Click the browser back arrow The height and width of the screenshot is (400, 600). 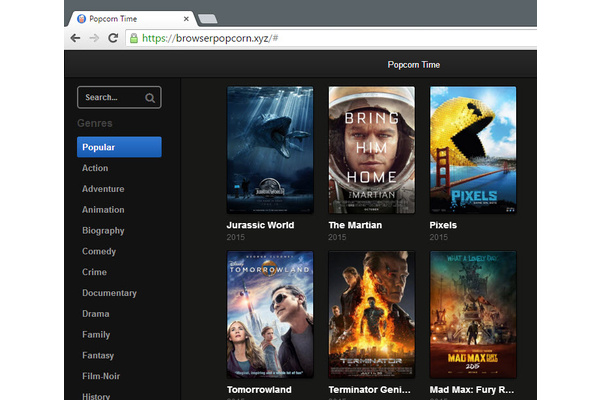(75, 38)
